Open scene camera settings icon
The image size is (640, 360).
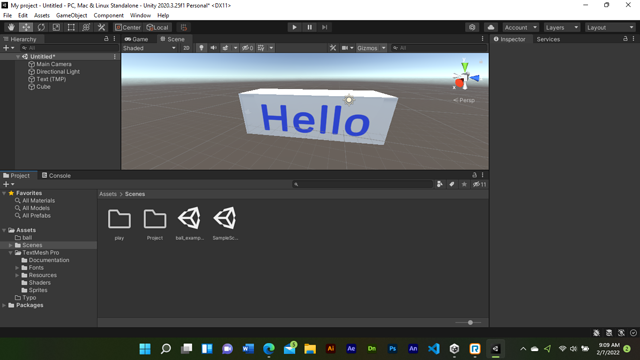pyautogui.click(x=345, y=48)
